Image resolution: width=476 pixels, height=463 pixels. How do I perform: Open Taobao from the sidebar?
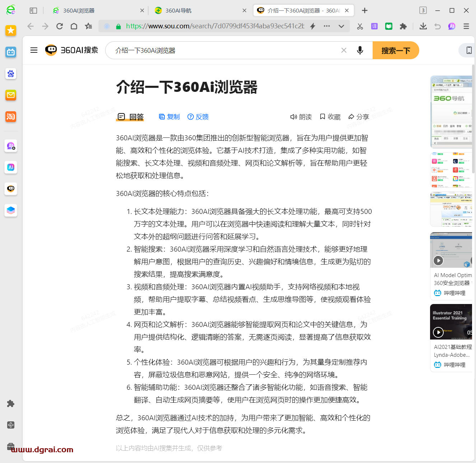click(x=11, y=117)
